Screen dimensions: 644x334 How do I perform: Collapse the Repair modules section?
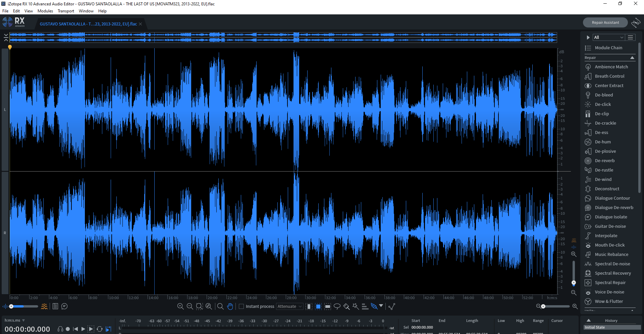pyautogui.click(x=633, y=58)
